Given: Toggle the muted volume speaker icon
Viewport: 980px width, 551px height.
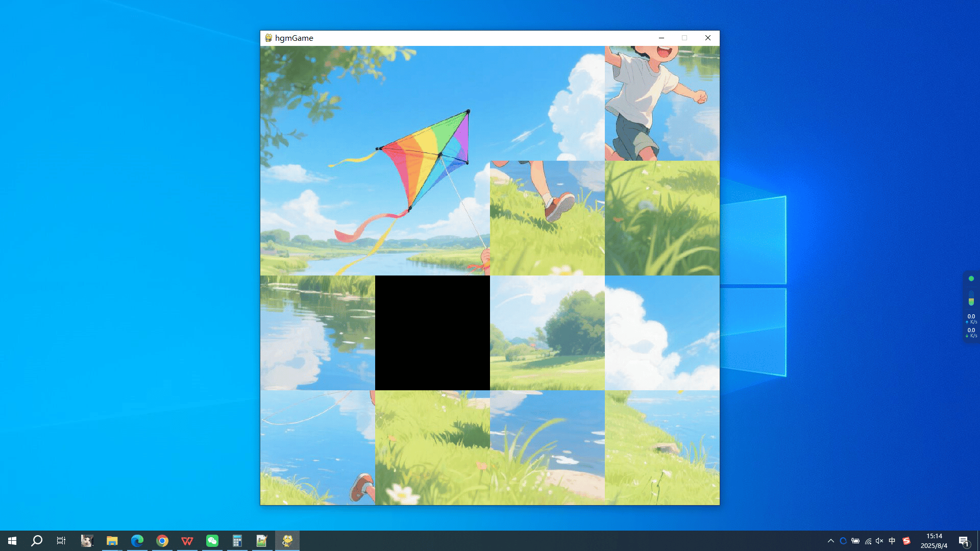Looking at the screenshot, I should (x=879, y=541).
